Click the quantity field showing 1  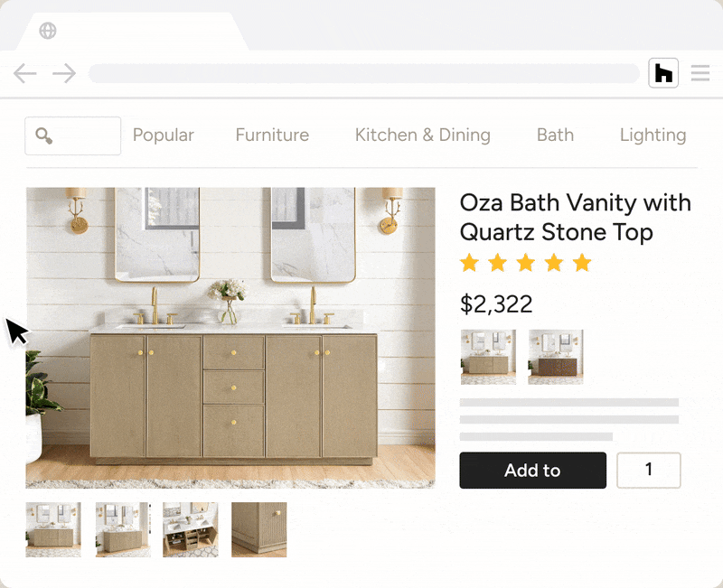[x=648, y=470]
